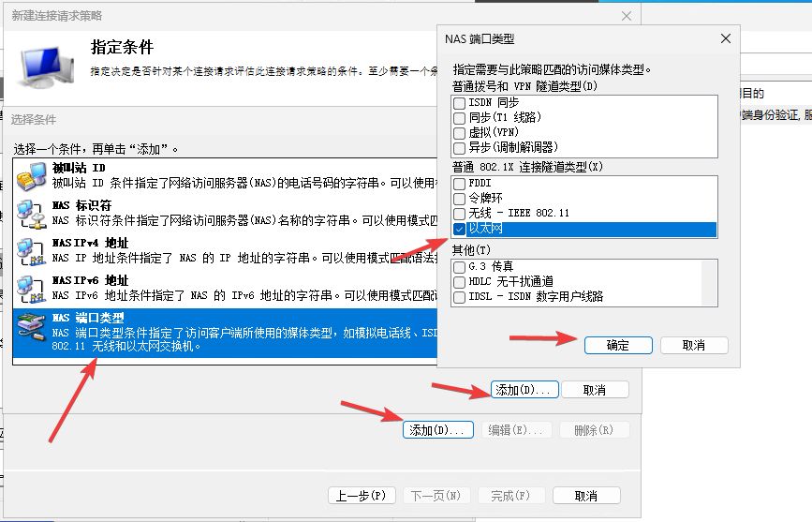812x522 pixels.
Task: Select the 令牌环 checkbox
Action: [x=459, y=199]
